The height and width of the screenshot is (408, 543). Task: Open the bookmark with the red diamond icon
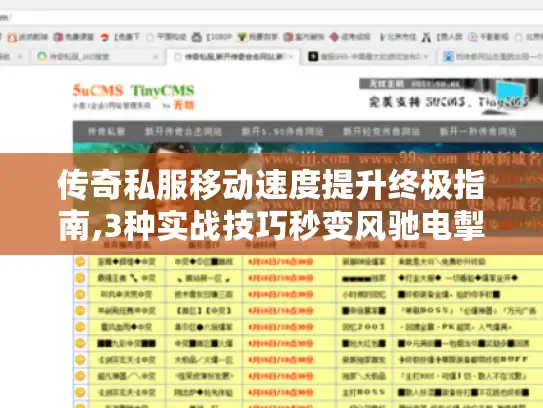(x=350, y=37)
